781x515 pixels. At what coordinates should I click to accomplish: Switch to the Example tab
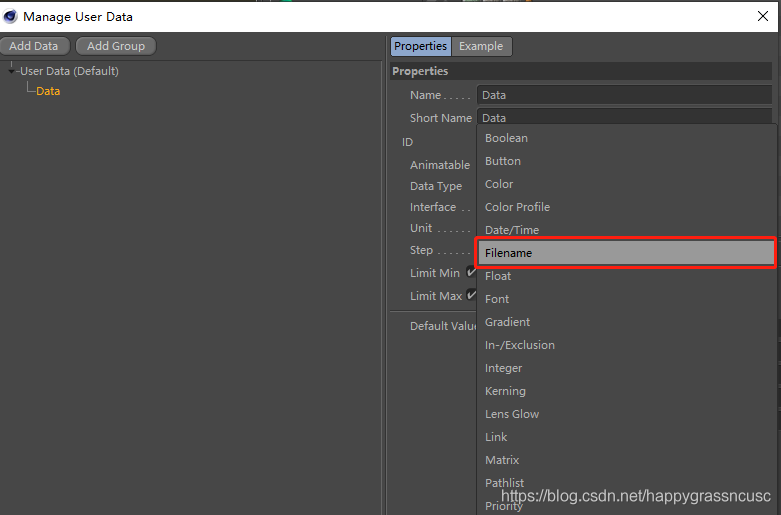481,46
